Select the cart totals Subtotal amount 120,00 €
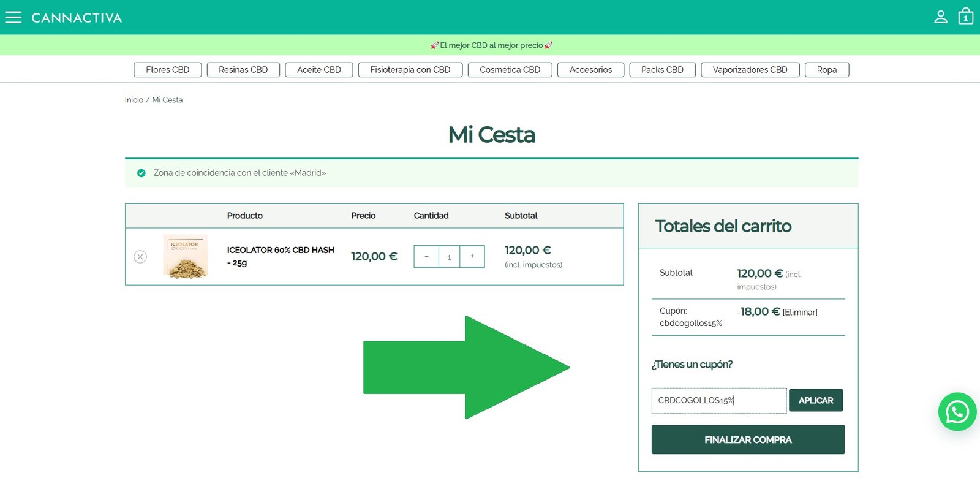Image resolution: width=980 pixels, height=478 pixels. [760, 273]
